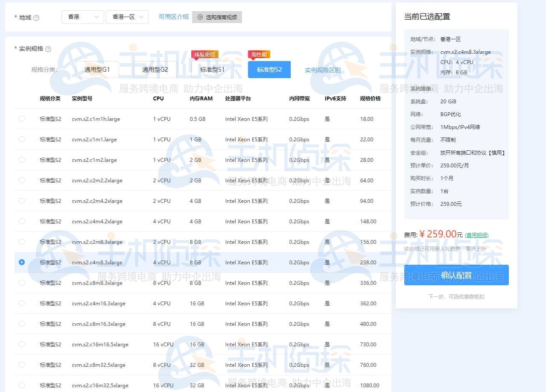Viewport: 546px width, 392px height.
Task: Choose the cvm.s2.c2m4.2xlarge radio button
Action: pos(22,201)
